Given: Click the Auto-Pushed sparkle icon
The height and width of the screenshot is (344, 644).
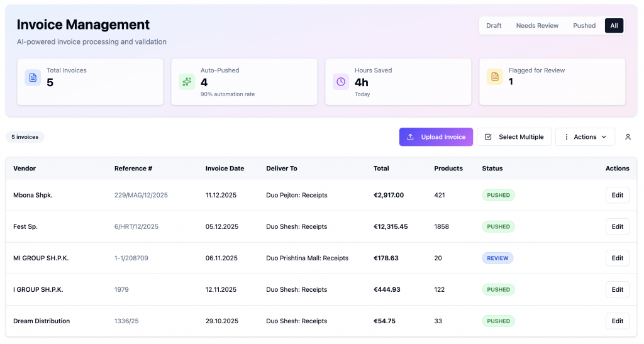Looking at the screenshot, I should click(187, 82).
